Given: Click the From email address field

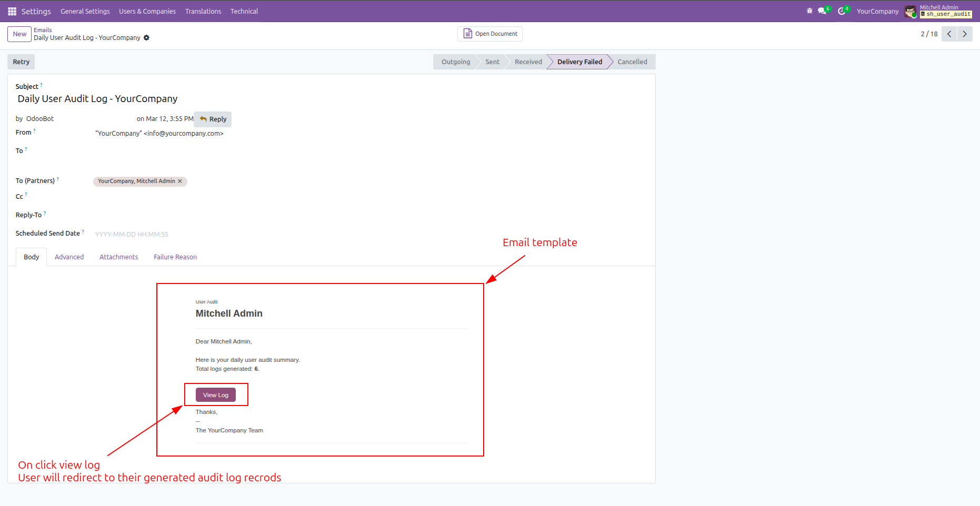Looking at the screenshot, I should (x=159, y=134).
